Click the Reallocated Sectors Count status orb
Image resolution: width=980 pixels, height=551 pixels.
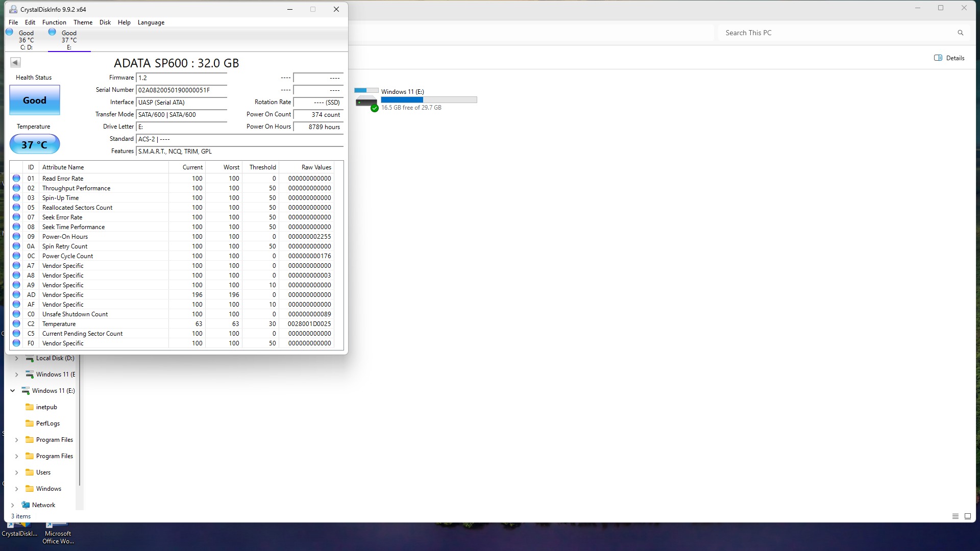(16, 208)
